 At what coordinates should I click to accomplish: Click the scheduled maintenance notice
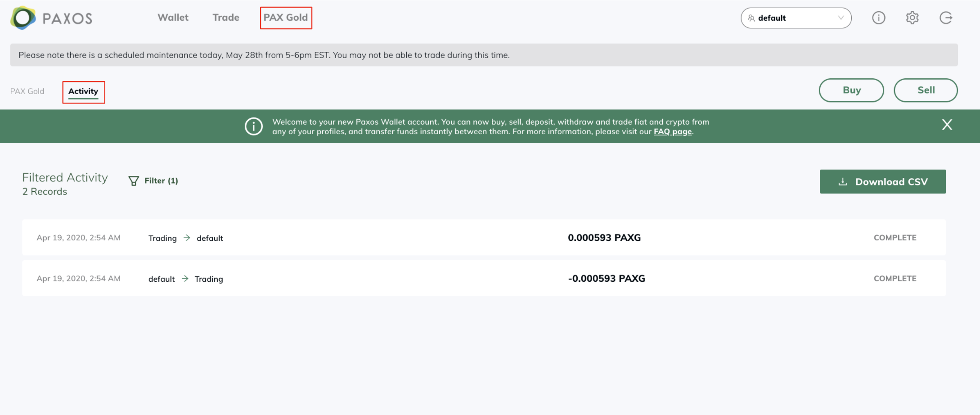484,55
